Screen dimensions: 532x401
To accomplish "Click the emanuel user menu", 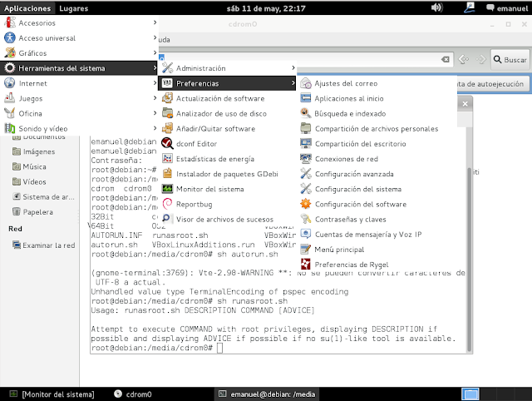I will (x=507, y=8).
